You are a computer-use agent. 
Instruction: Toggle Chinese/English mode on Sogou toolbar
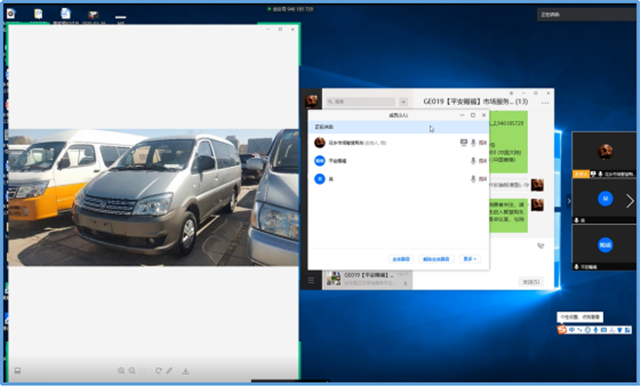[x=572, y=330]
